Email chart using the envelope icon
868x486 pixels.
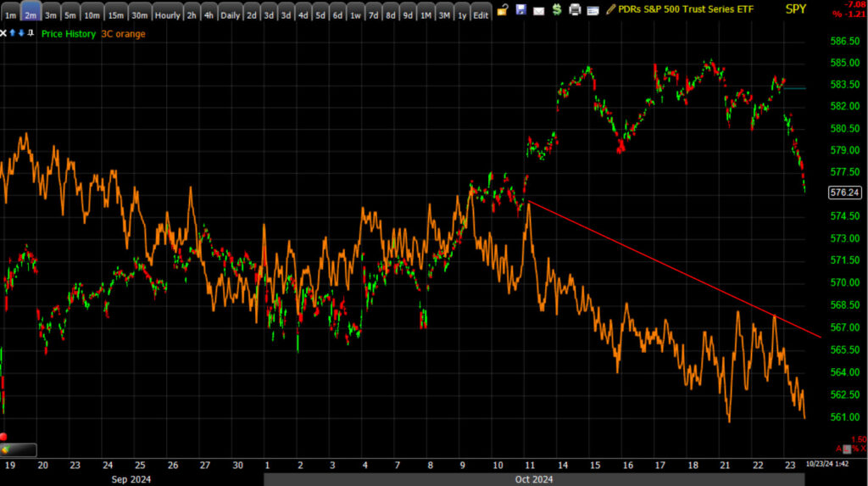[538, 10]
